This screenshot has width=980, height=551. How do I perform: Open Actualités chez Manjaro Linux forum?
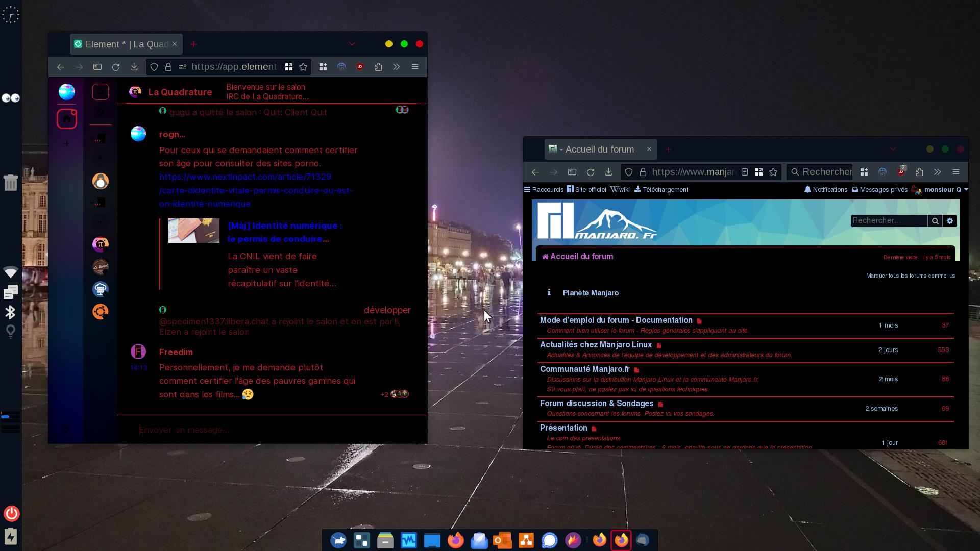point(596,345)
